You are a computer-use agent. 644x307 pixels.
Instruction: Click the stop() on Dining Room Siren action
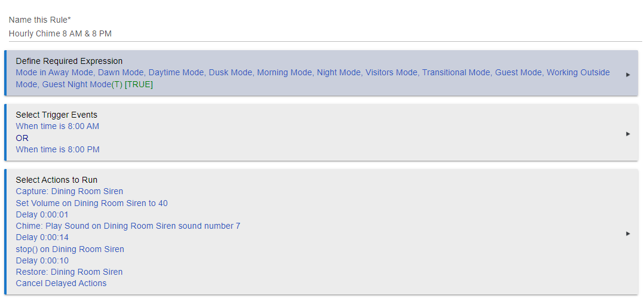click(70, 249)
